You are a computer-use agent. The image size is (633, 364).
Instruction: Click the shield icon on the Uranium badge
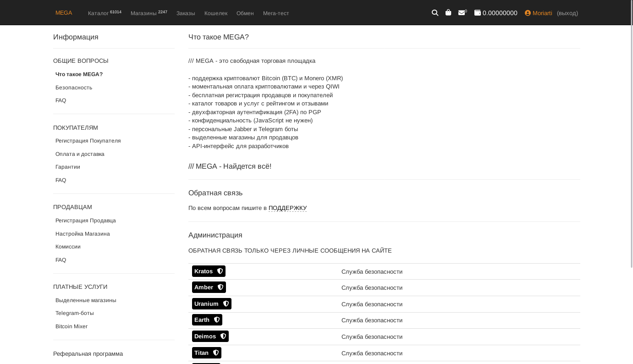coord(226,304)
